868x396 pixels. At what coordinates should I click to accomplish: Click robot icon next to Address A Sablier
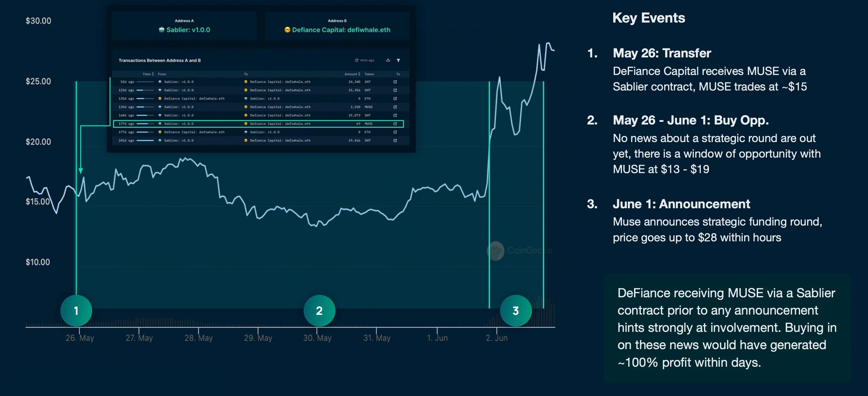click(161, 30)
